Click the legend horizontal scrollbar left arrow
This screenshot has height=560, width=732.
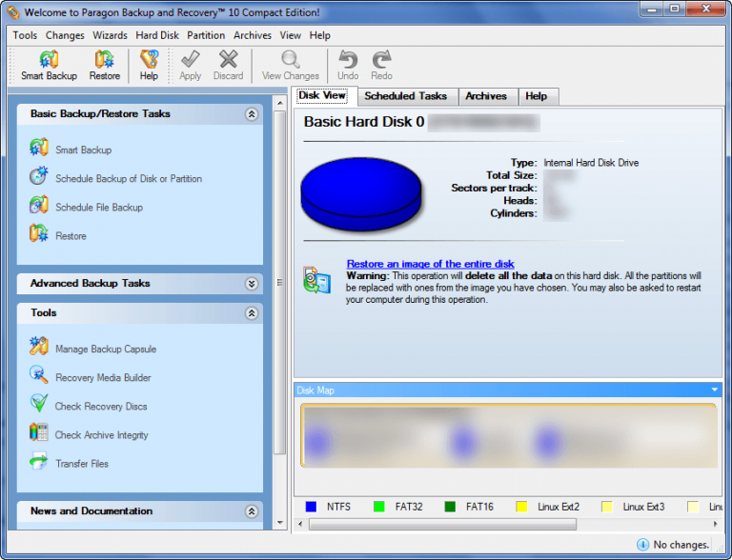tap(300, 525)
